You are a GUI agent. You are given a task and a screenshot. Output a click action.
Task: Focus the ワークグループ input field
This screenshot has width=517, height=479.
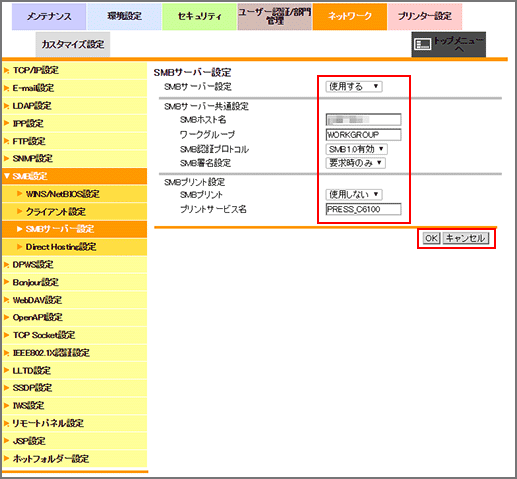tap(363, 135)
